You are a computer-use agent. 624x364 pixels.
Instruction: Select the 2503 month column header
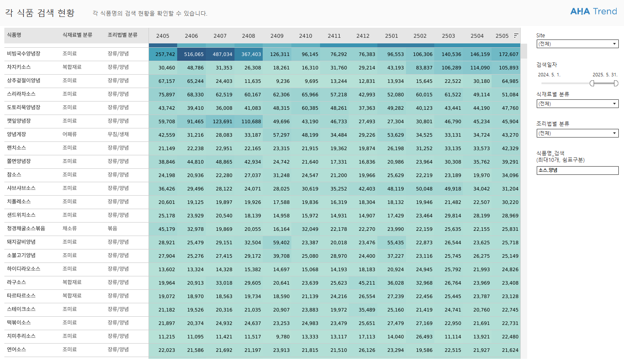coord(449,36)
